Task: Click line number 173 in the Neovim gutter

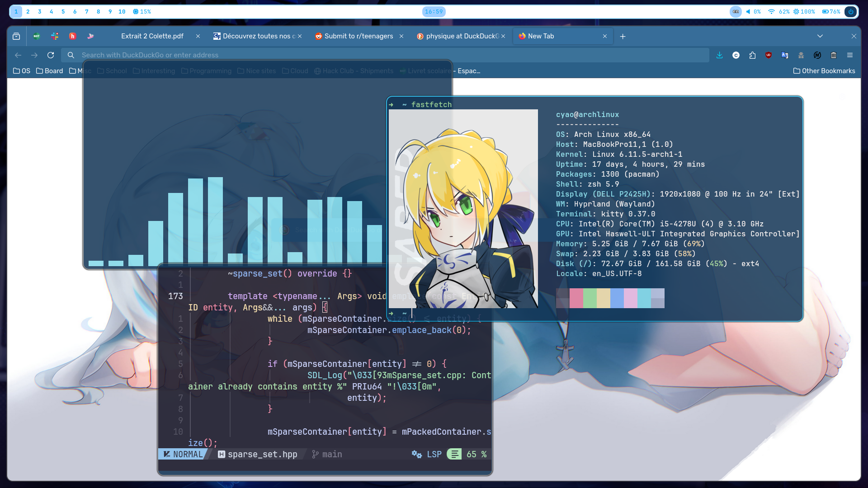Action: click(175, 296)
